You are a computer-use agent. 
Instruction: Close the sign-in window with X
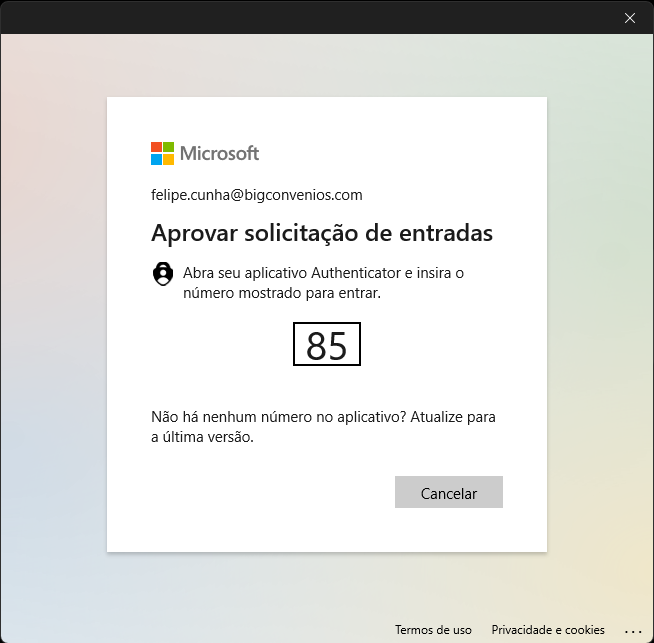click(x=629, y=18)
